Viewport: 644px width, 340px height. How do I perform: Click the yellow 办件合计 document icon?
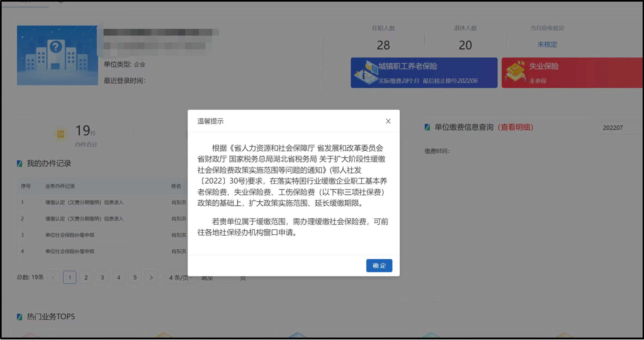coord(61,134)
